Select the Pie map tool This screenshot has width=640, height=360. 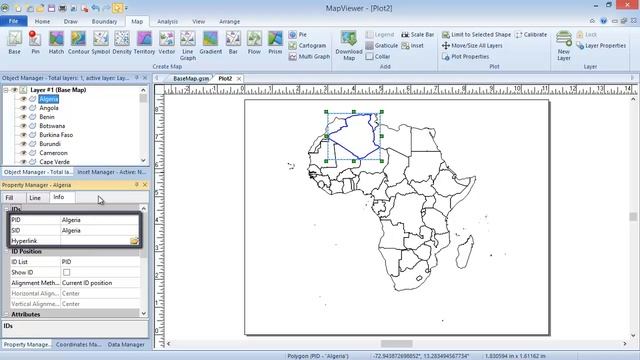pyautogui.click(x=298, y=35)
